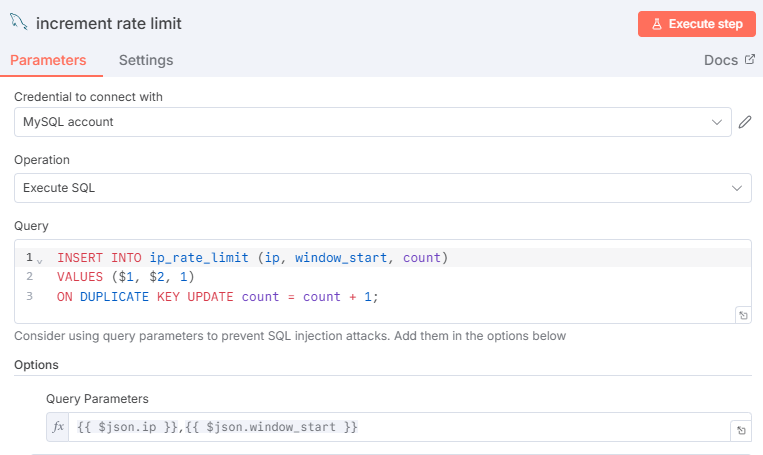This screenshot has width=763, height=455.
Task: Click the Query Parameters expression field
Action: [399, 427]
